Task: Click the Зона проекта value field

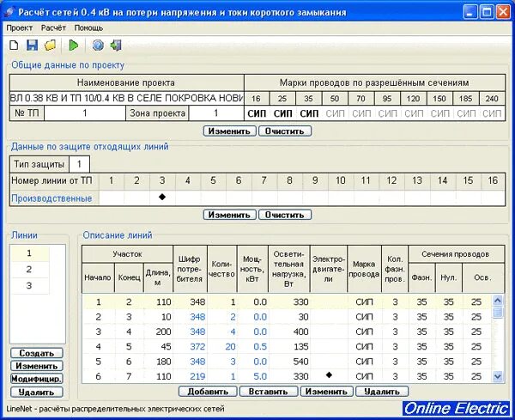Action: tap(216, 113)
